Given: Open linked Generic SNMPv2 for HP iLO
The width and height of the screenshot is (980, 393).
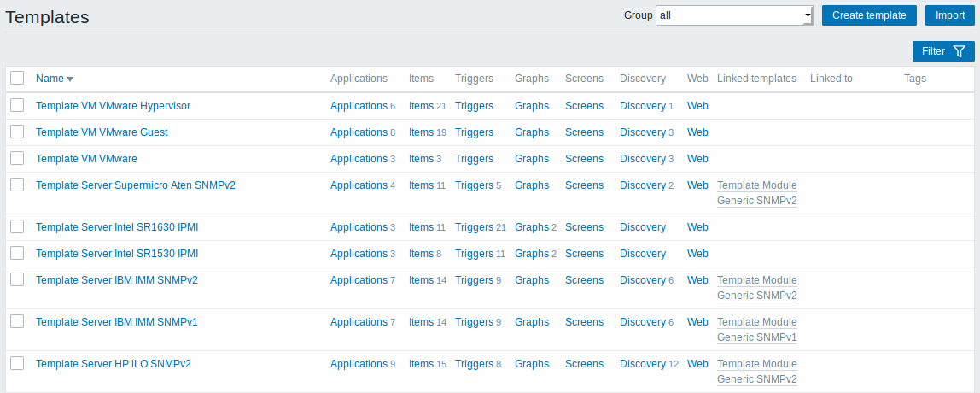Looking at the screenshot, I should [x=757, y=371].
